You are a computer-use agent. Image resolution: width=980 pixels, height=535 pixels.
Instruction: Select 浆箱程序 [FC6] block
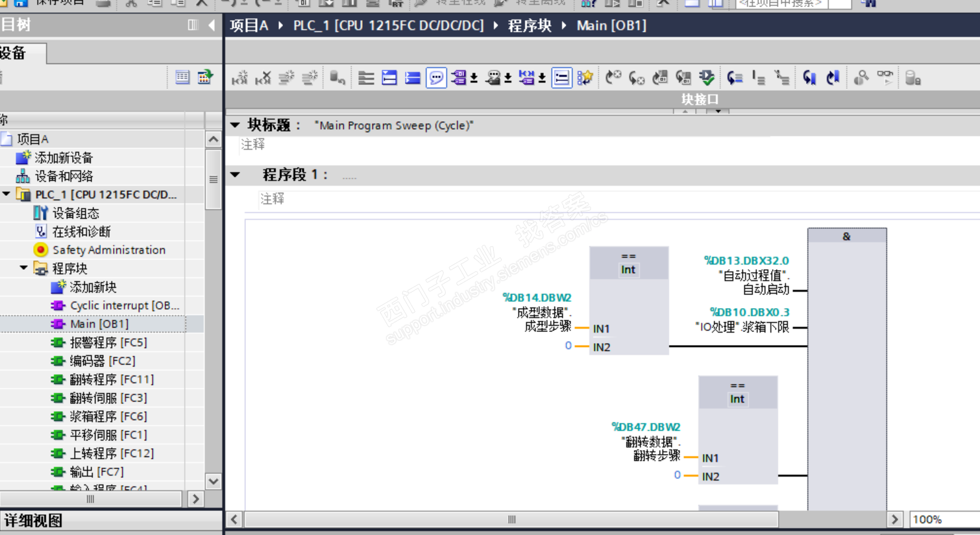108,416
